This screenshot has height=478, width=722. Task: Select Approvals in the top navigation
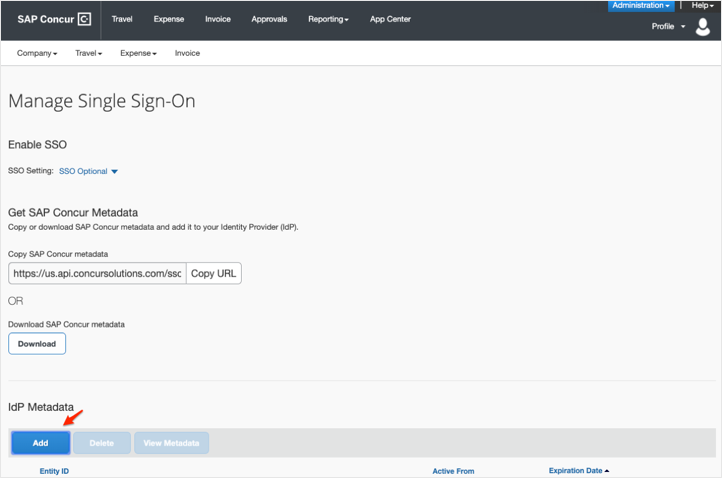coord(269,19)
